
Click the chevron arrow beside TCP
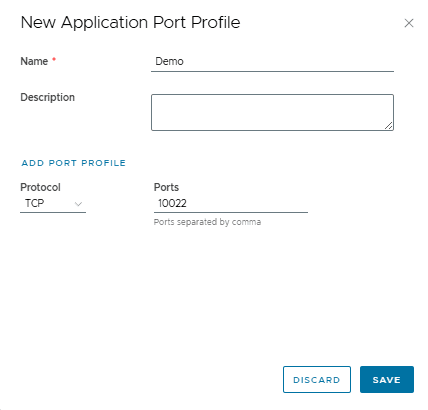[x=78, y=204]
